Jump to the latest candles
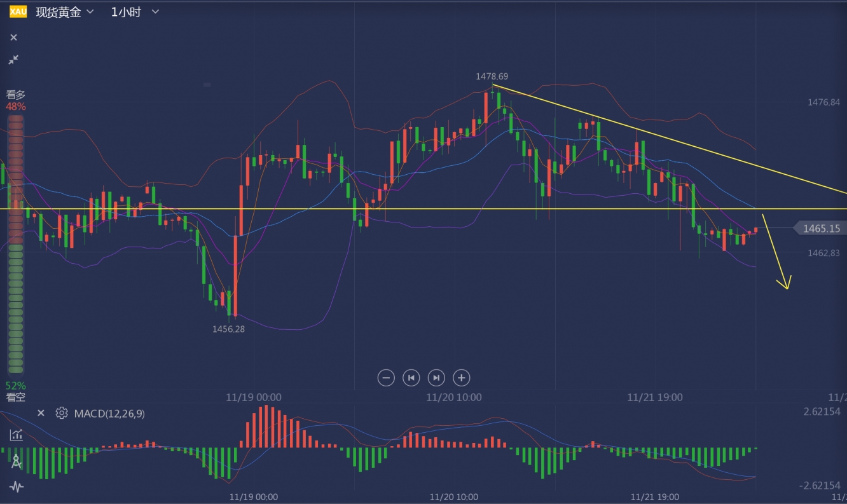847x504 pixels. pos(436,378)
